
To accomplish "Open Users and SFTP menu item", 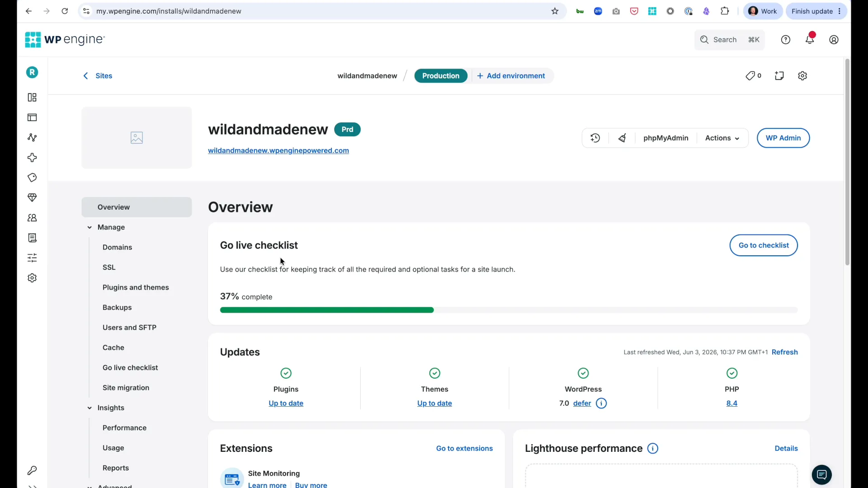I will (129, 328).
